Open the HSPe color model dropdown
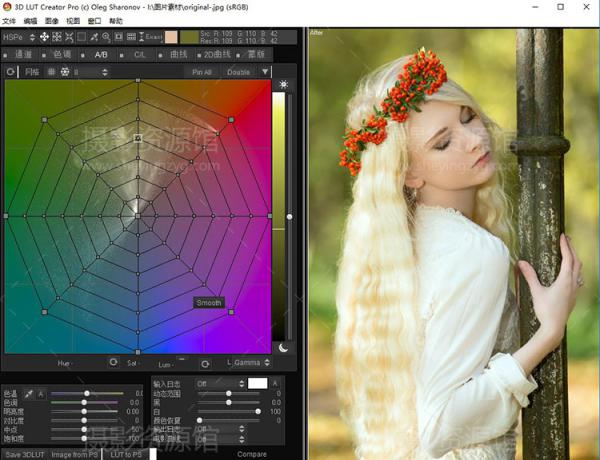Screen dimensions: 600x460 coord(16,37)
